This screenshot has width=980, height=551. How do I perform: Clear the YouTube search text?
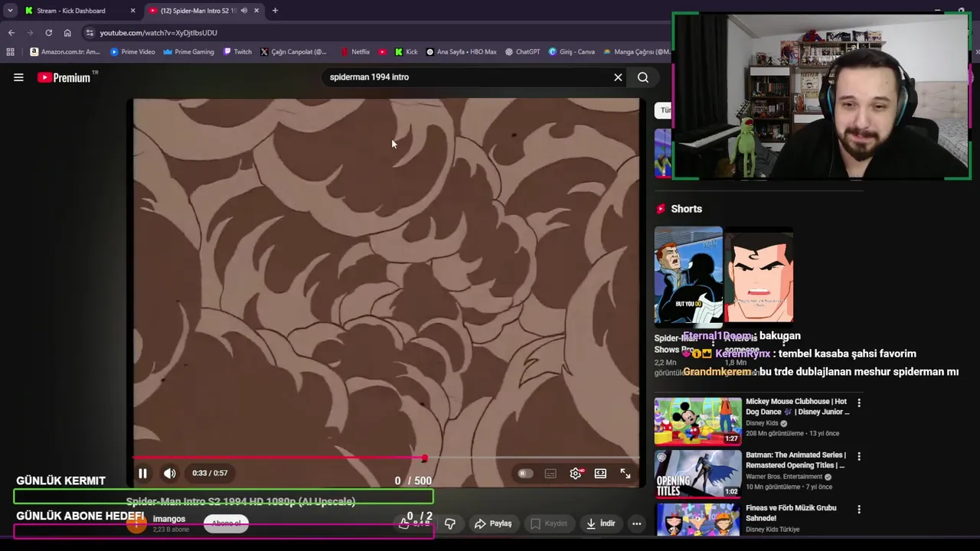pyautogui.click(x=618, y=77)
